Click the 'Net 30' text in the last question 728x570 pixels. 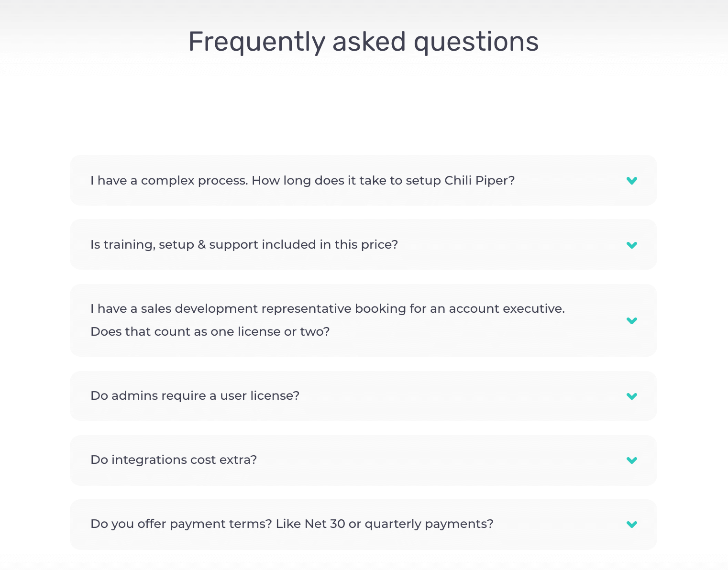tap(325, 524)
